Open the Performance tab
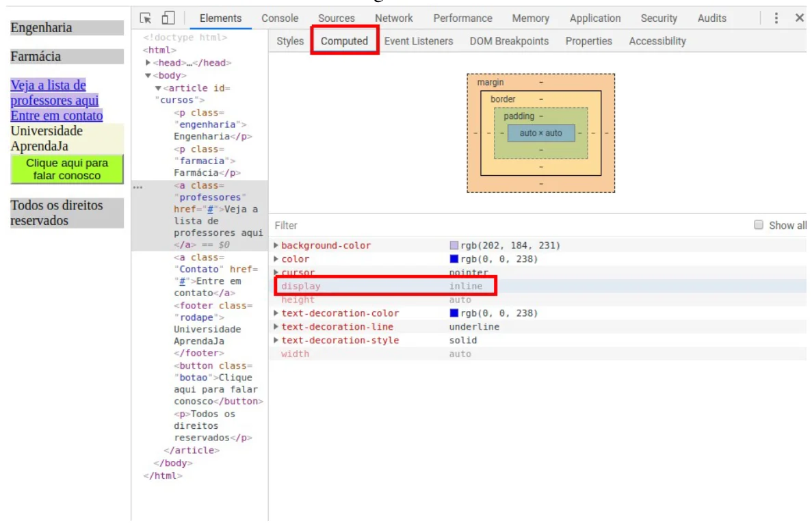 point(462,18)
